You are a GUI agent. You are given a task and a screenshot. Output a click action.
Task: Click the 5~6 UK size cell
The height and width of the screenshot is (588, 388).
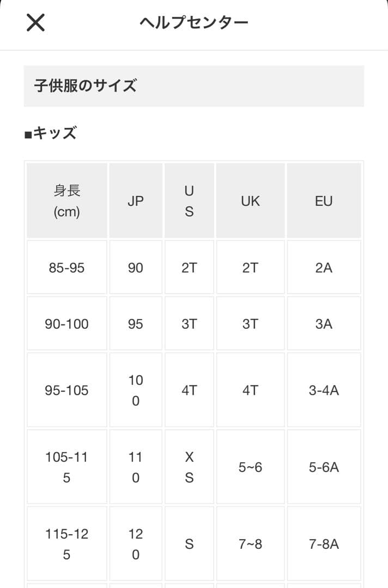point(250,467)
